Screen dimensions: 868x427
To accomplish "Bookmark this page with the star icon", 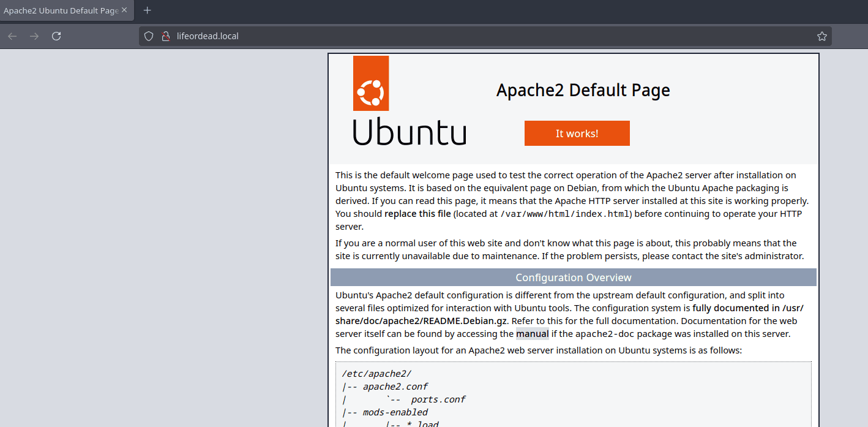I will (821, 36).
